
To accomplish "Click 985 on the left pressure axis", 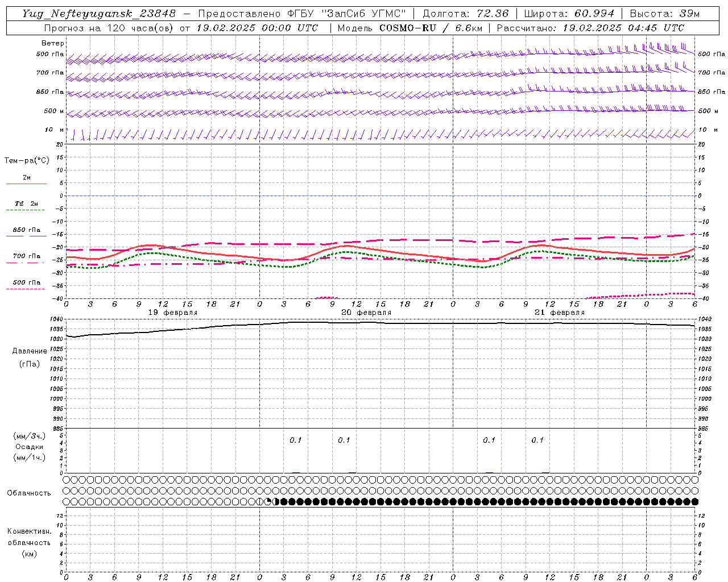I will [x=59, y=429].
